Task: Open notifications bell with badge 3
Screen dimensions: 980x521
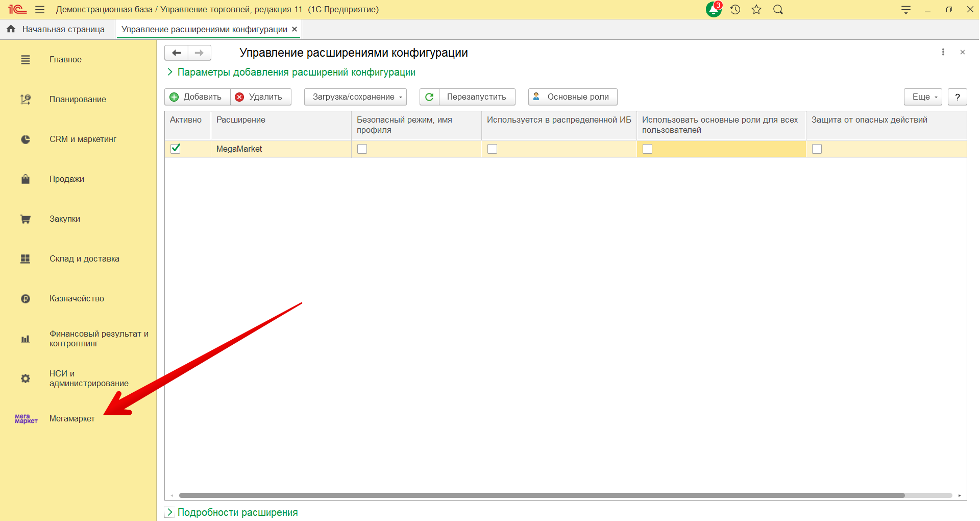Action: click(714, 9)
